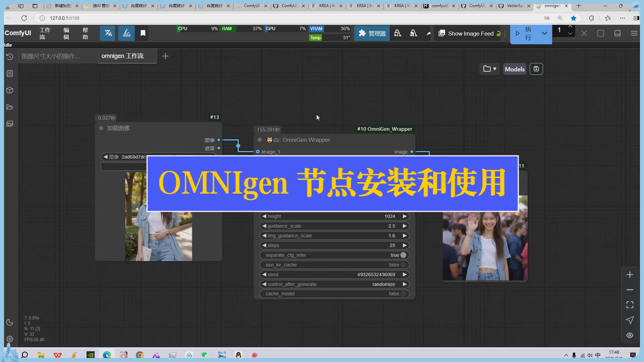
Task: Open the hamburger menu at top right
Action: pyautogui.click(x=634, y=33)
